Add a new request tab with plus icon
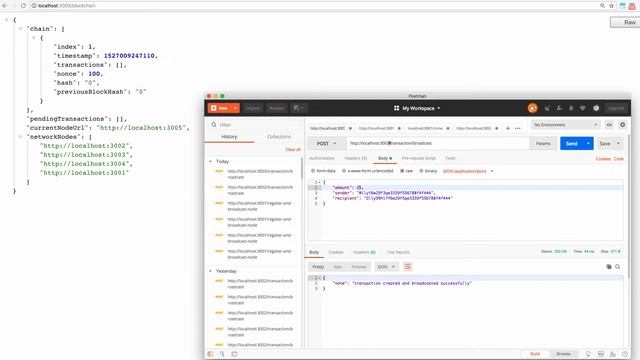Image resolution: width=640 pixels, height=360 pixels. (508, 128)
